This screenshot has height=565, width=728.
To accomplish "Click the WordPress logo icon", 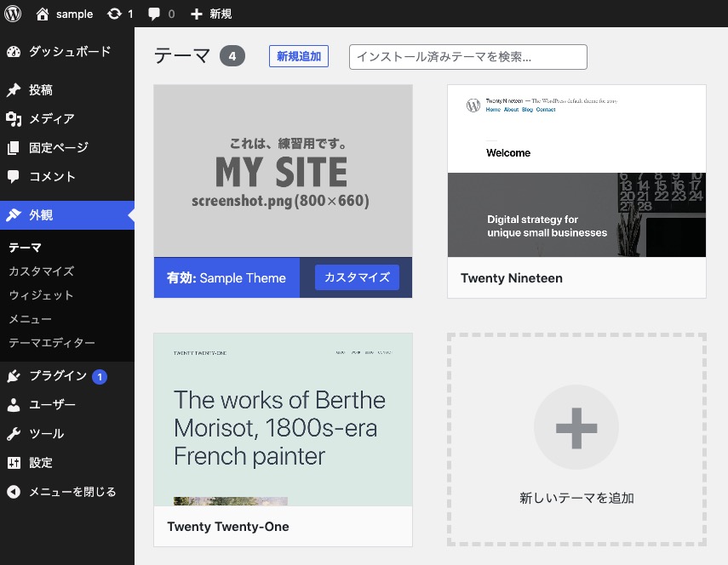I will click(13, 14).
